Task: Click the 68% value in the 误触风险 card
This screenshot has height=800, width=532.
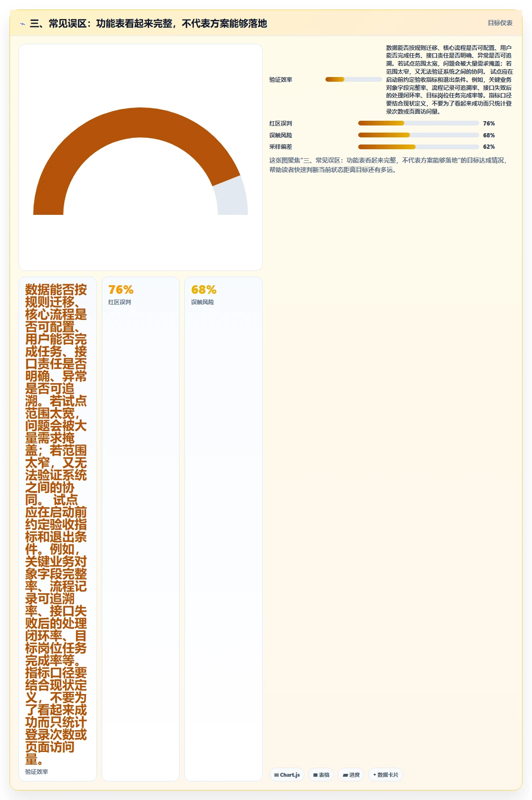Action: click(204, 289)
